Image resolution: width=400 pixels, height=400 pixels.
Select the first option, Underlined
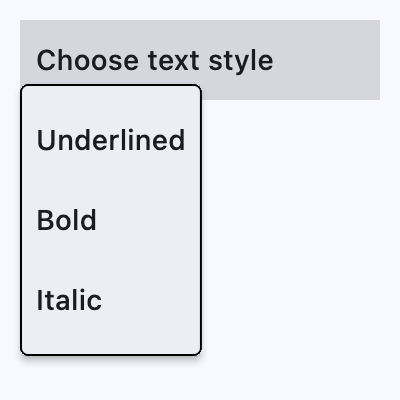111,140
